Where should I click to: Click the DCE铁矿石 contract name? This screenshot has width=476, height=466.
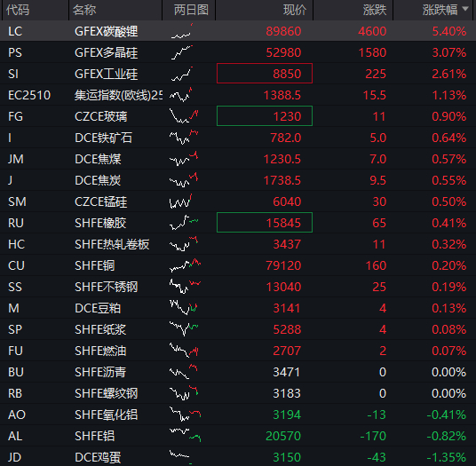[x=103, y=138]
